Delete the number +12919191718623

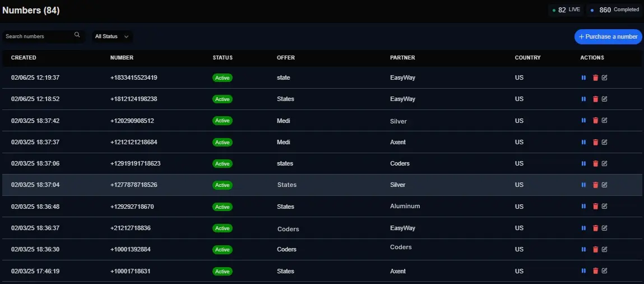(x=595, y=163)
